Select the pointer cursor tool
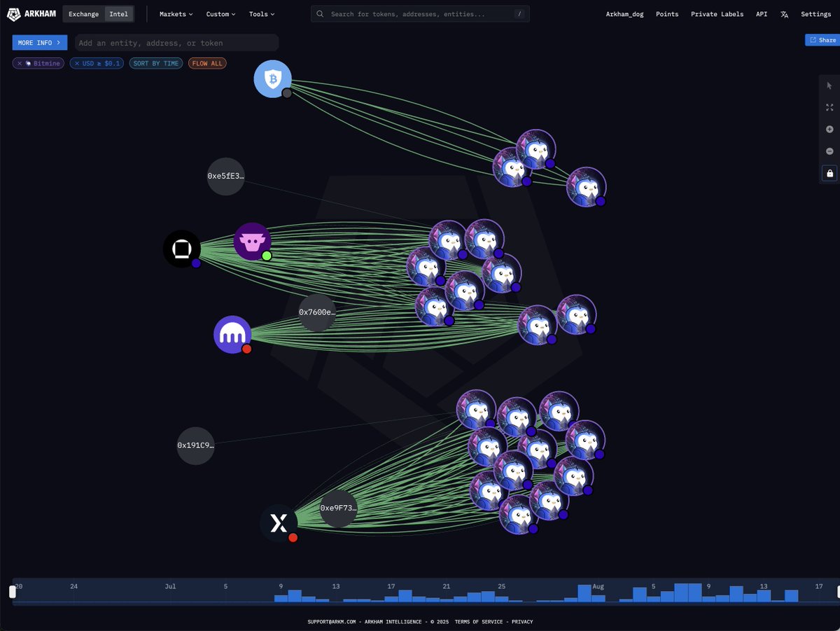Viewport: 840px width, 631px height. coord(829,85)
